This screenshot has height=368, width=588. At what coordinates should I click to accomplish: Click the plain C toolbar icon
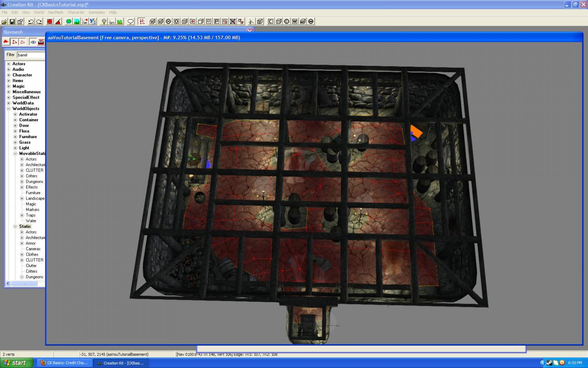(270, 22)
